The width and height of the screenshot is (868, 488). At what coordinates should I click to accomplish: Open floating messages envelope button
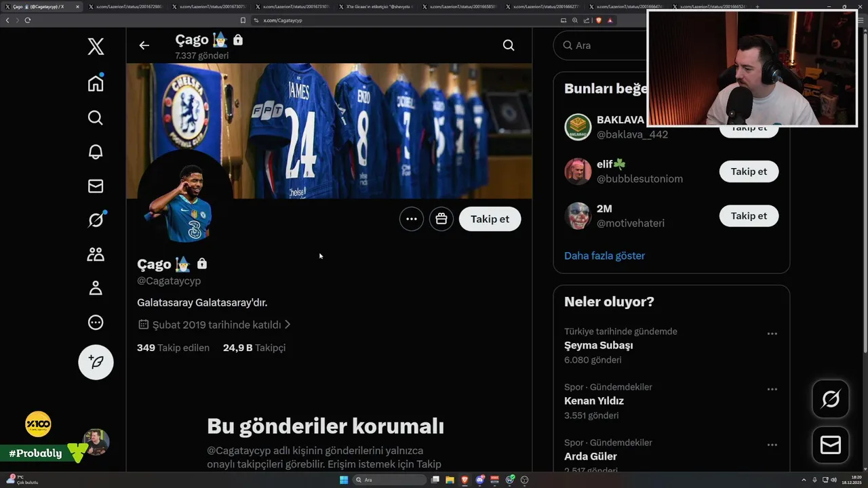tap(831, 445)
